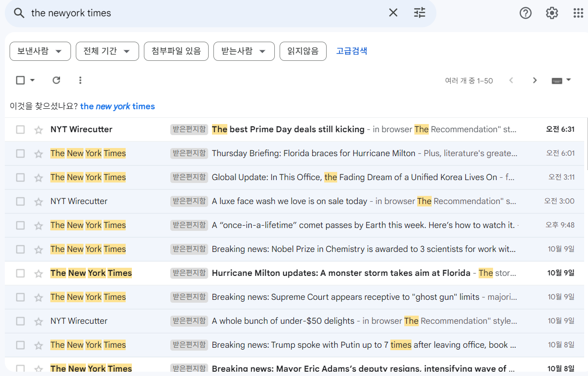Open the Google apps grid
This screenshot has width=588, height=376.
click(577, 13)
